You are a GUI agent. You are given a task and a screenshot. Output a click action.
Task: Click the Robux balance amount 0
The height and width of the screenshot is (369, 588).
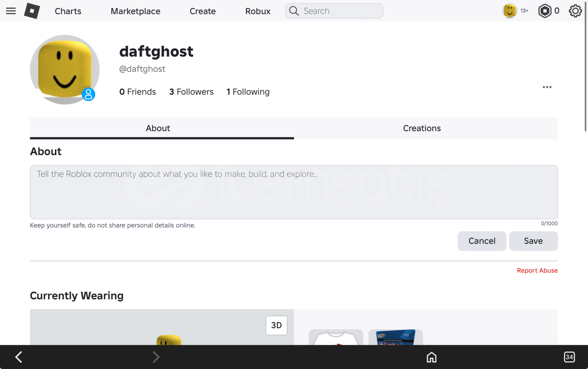(x=557, y=11)
